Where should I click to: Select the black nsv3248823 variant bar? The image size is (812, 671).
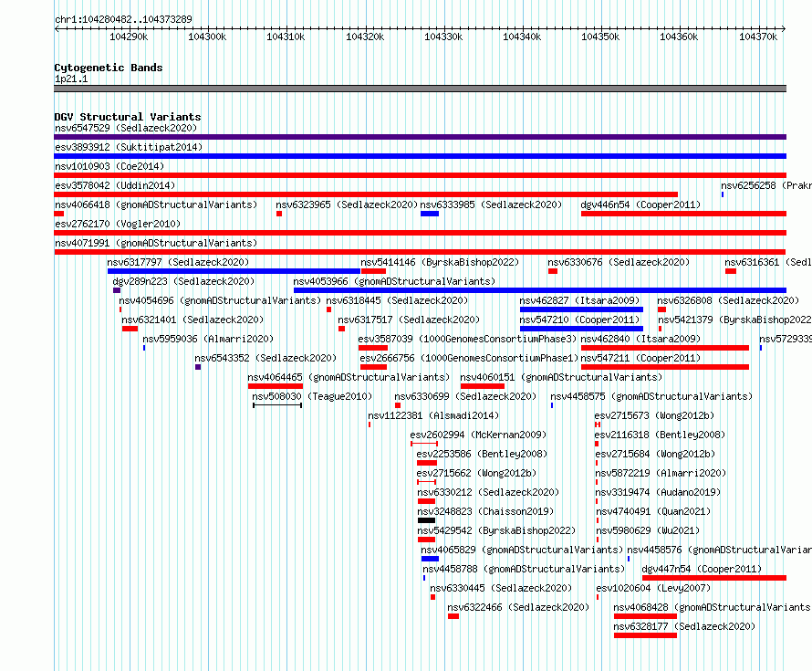(426, 520)
